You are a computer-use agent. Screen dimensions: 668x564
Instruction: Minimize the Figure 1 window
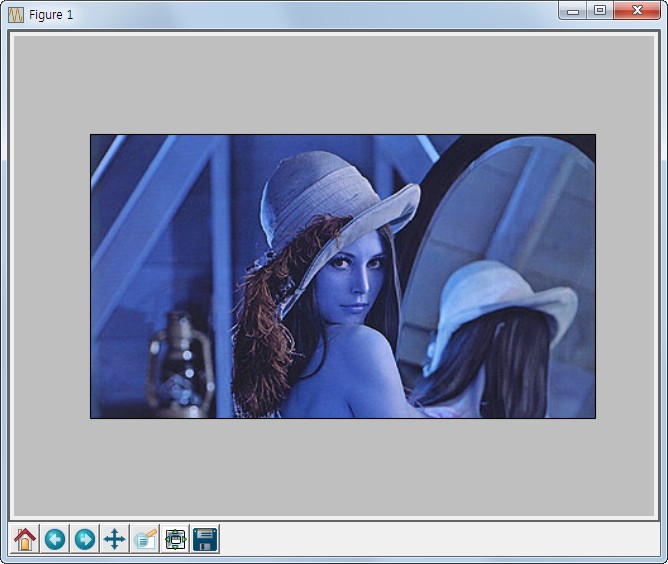click(573, 11)
